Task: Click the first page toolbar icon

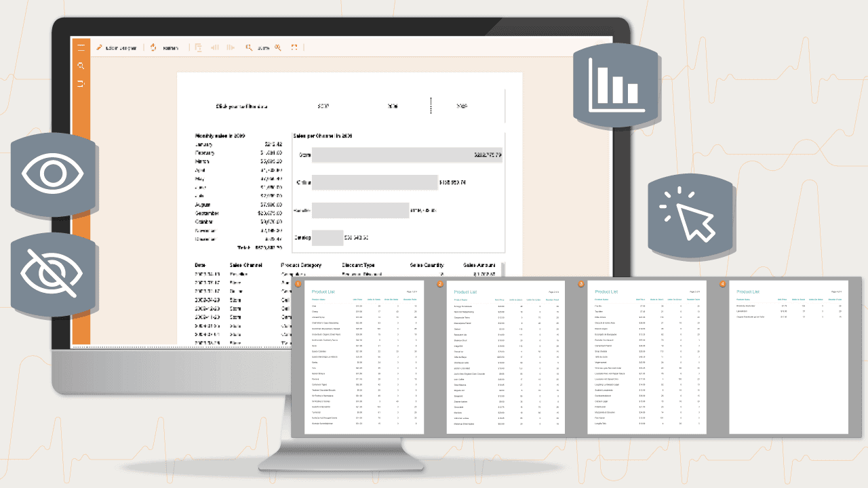Action: 199,47
